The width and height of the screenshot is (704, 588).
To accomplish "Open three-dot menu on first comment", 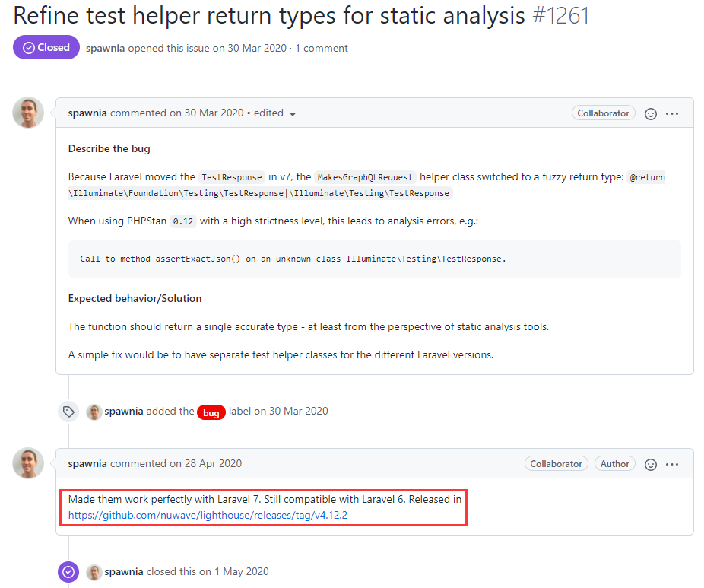I will click(x=672, y=113).
